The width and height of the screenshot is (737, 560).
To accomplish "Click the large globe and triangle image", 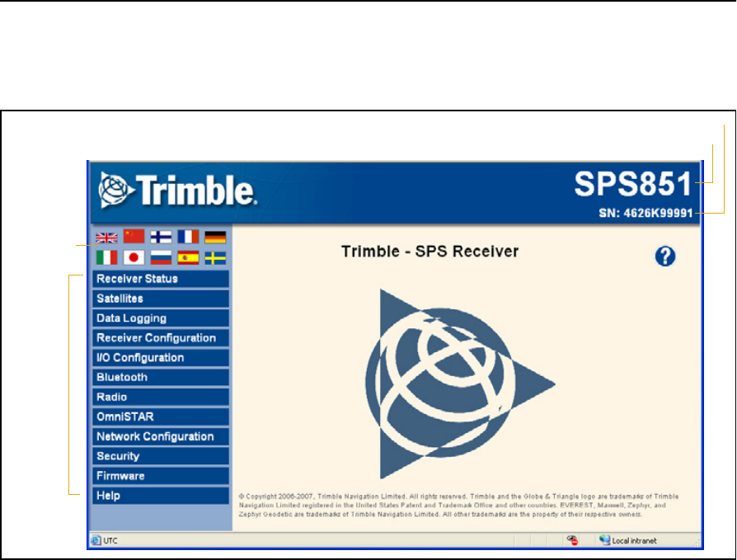I will click(460, 384).
